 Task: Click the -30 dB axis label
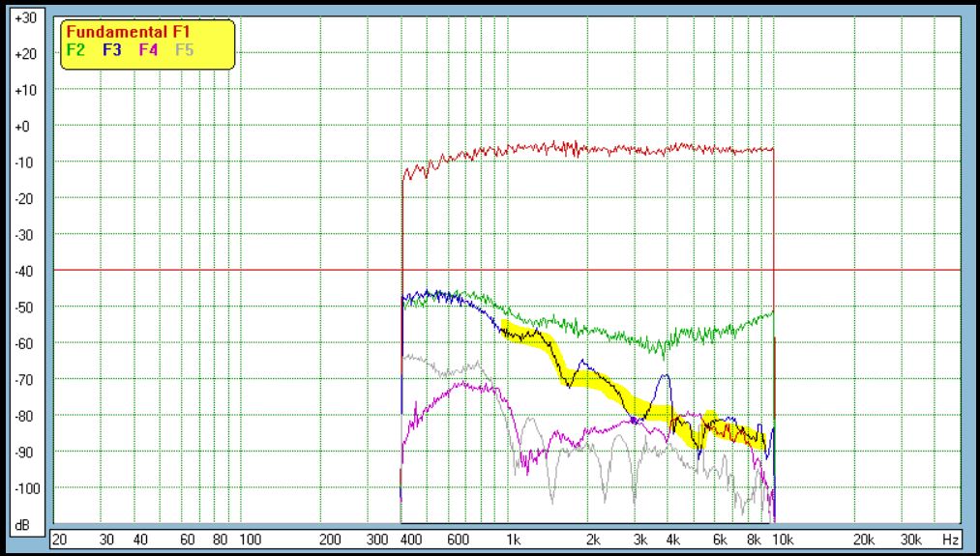click(x=25, y=236)
